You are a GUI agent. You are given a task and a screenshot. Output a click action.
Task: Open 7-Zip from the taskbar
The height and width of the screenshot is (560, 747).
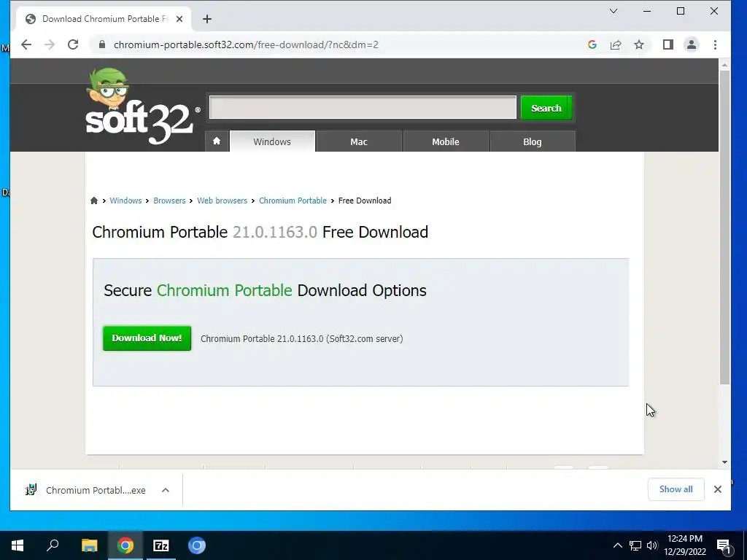point(161,545)
